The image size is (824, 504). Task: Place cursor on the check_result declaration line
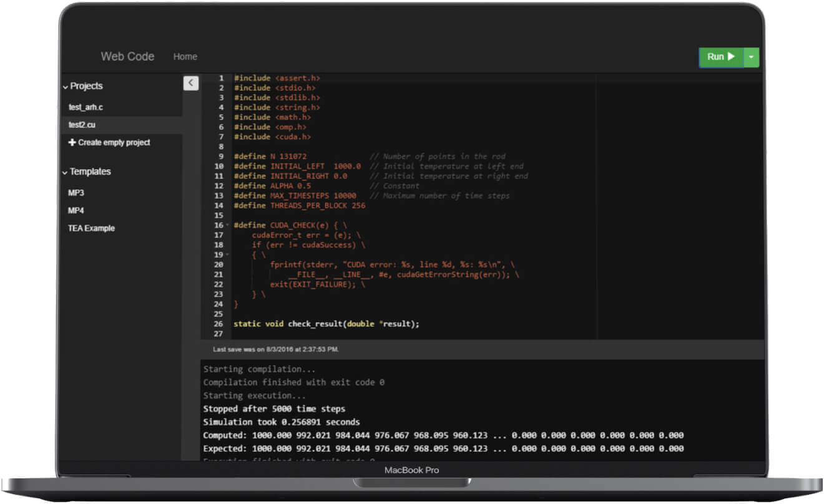[x=326, y=324]
